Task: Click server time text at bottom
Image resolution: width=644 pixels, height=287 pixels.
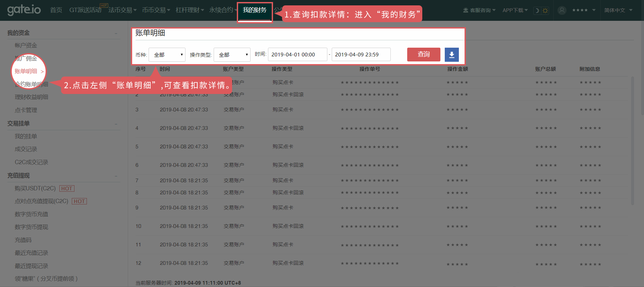Action: pos(188,283)
